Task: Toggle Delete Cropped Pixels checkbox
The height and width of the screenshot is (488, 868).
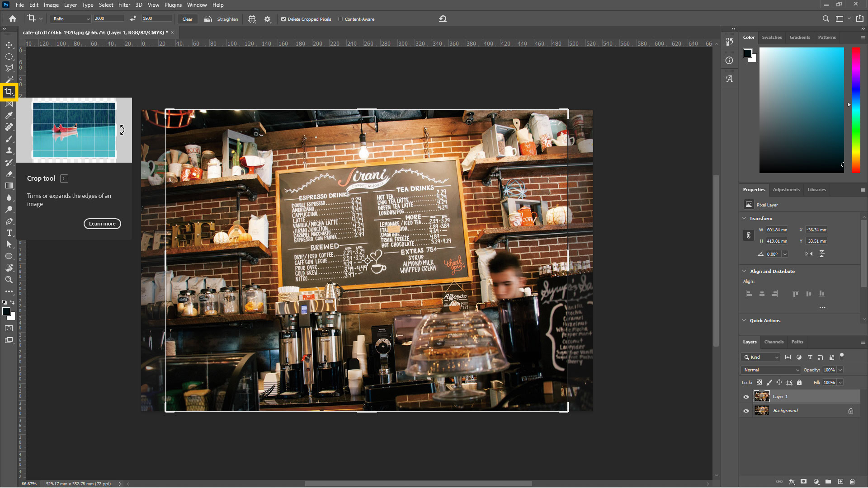Action: [283, 19]
